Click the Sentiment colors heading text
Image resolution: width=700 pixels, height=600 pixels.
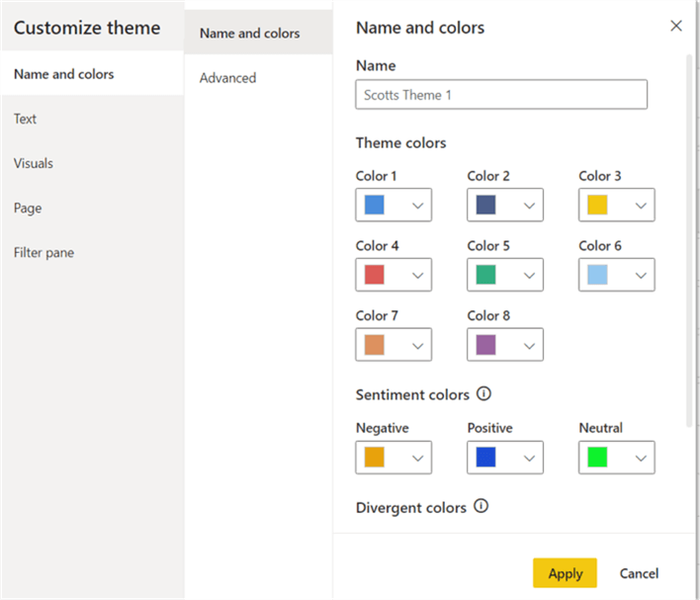pyautogui.click(x=412, y=394)
